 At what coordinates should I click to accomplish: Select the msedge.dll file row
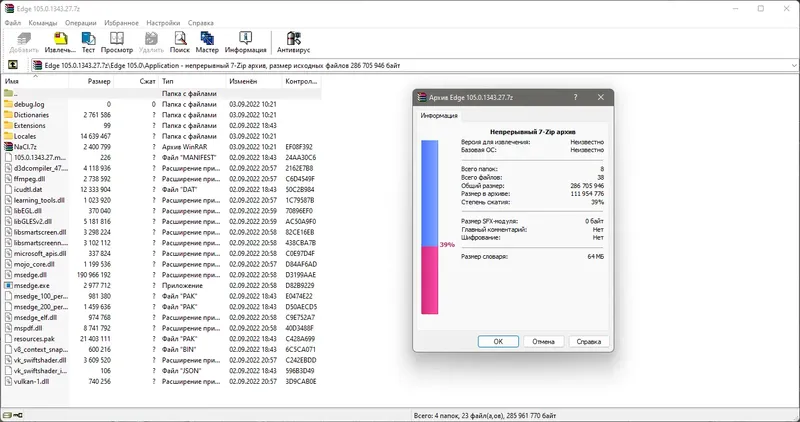click(x=161, y=275)
